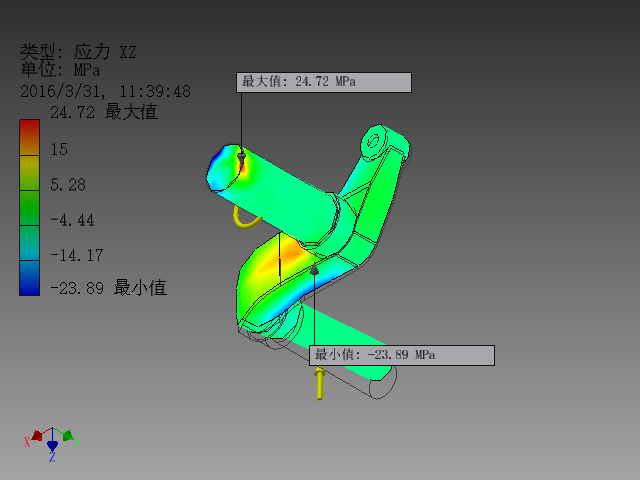The height and width of the screenshot is (480, 640).
Task: Click the legend value '15'
Action: coord(59,149)
